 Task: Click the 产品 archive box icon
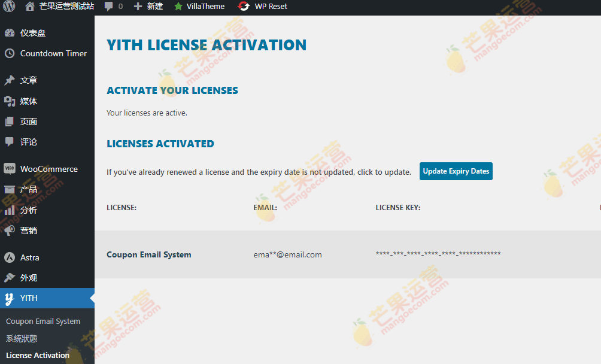click(10, 189)
